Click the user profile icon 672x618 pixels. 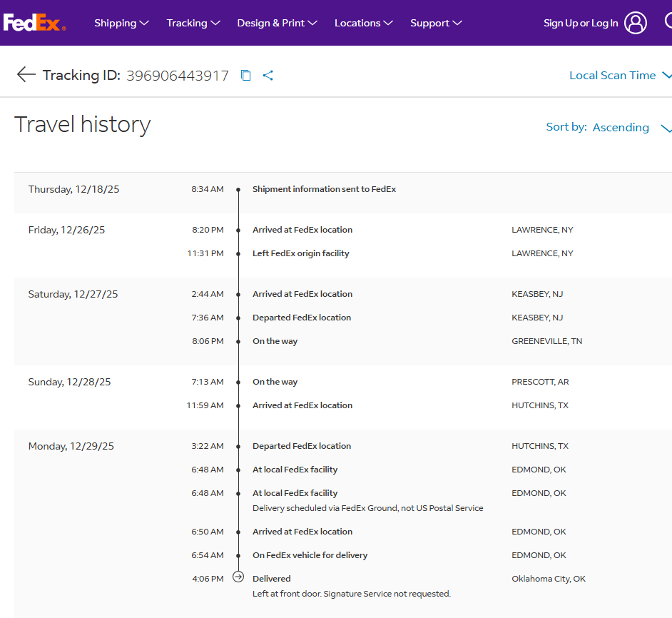(x=635, y=23)
